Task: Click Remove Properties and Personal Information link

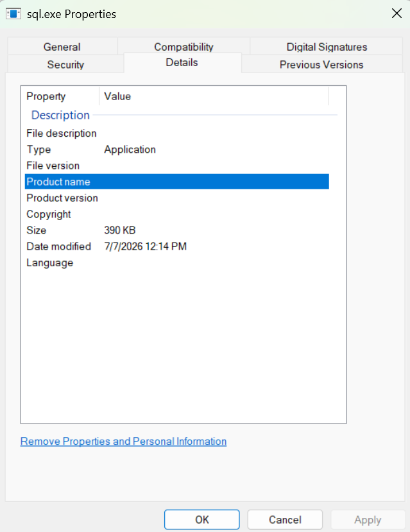Action: pos(123,441)
